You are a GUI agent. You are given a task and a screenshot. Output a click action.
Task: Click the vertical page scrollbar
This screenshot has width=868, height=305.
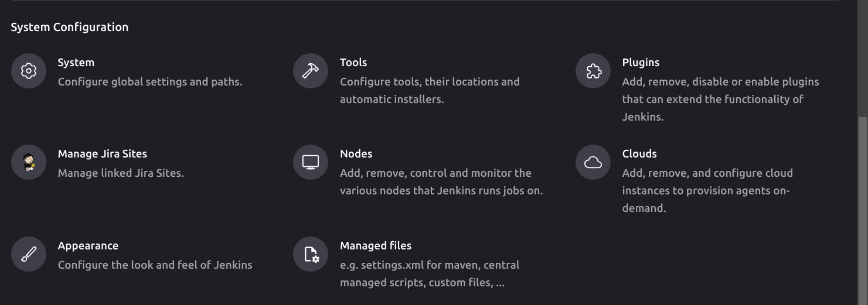863,210
